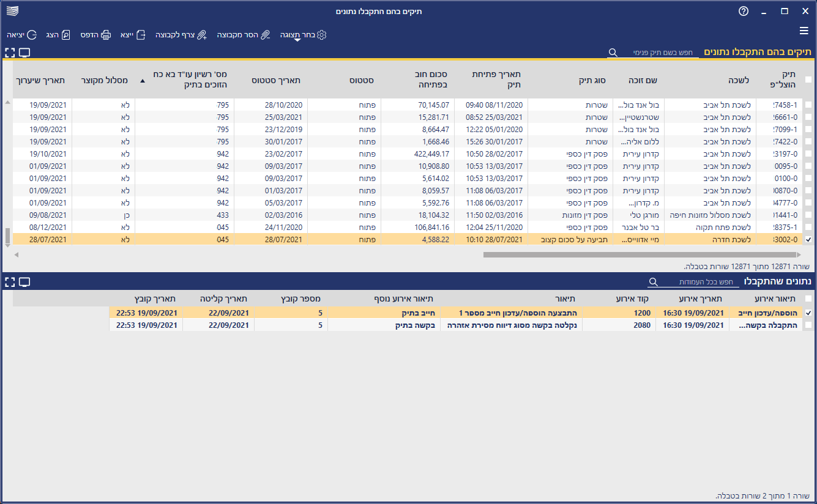
Task: Uncheck the checked box for case 3002-0
Action: (808, 240)
